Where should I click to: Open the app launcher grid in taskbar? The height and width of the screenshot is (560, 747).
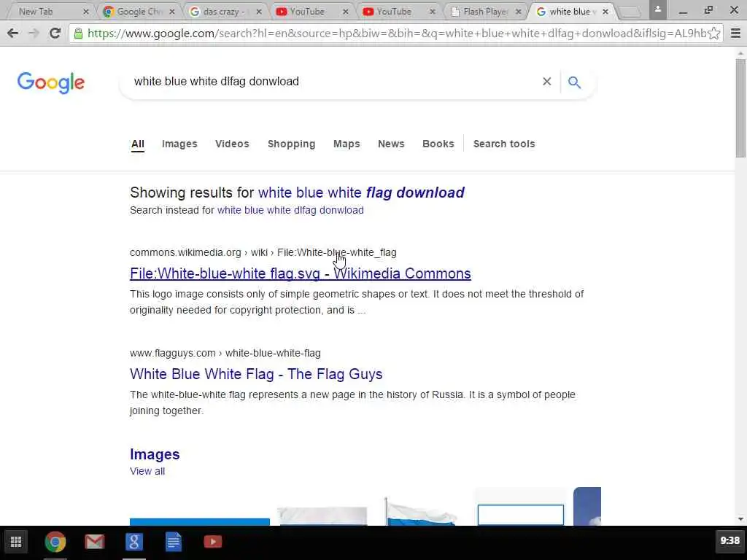(16, 542)
